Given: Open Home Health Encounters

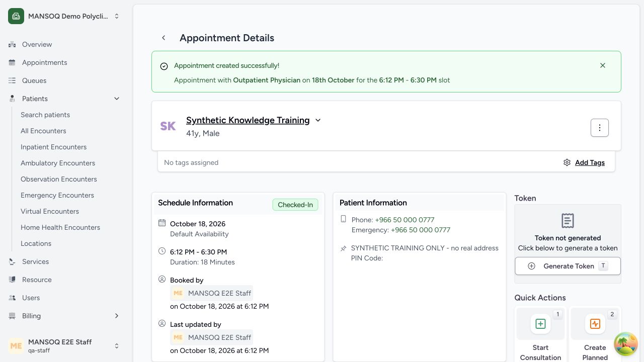Looking at the screenshot, I should pos(60,227).
